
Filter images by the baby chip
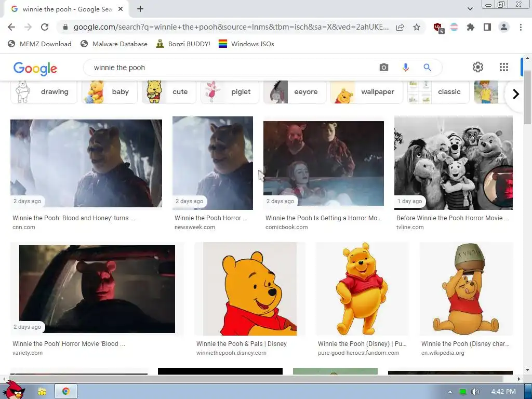click(109, 92)
